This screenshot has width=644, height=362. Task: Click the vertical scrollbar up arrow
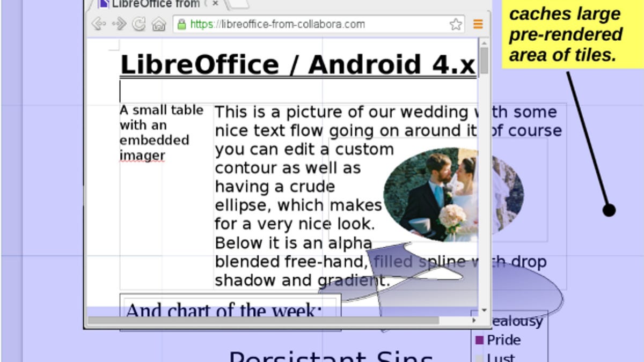click(484, 43)
